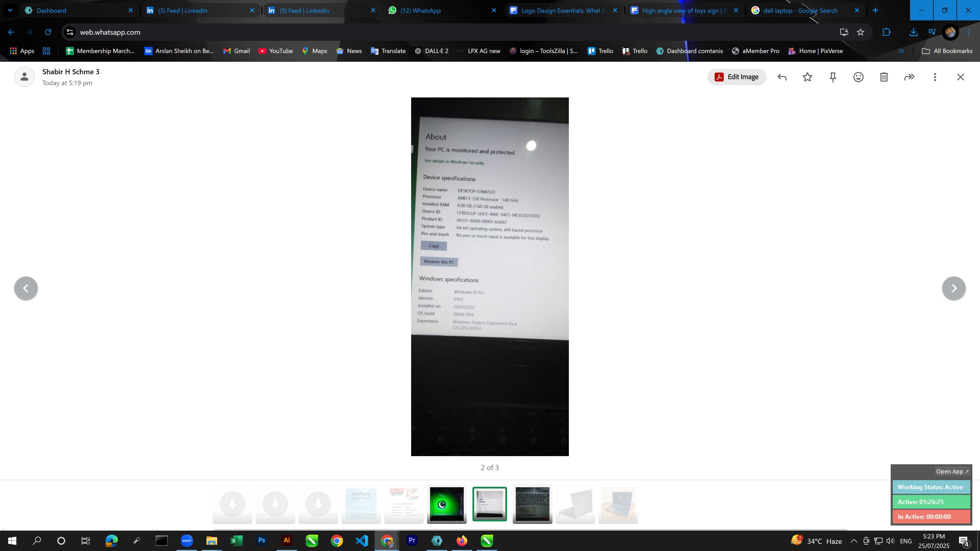Image resolution: width=980 pixels, height=551 pixels.
Task: Reload the WhatsApp page
Action: (48, 32)
